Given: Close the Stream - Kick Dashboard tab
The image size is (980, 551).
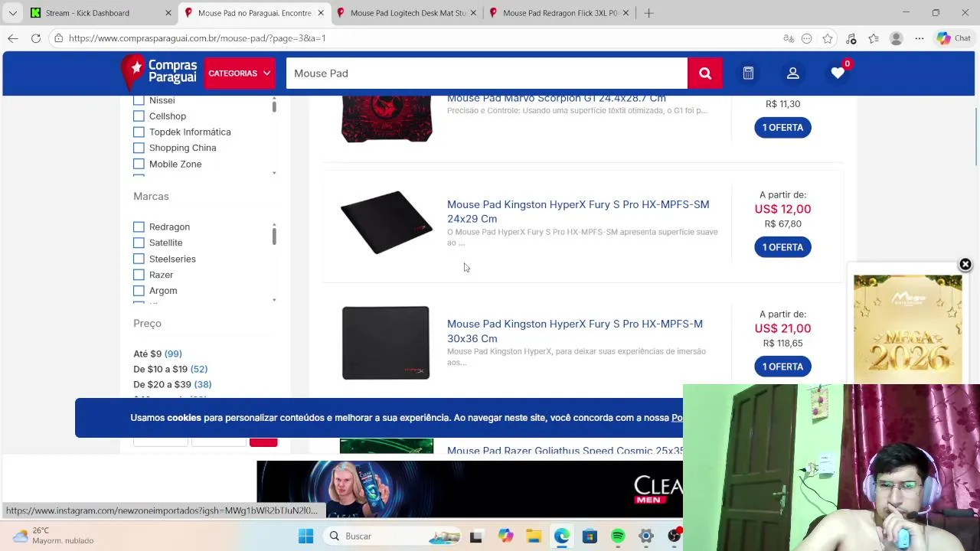Looking at the screenshot, I should pyautogui.click(x=168, y=13).
